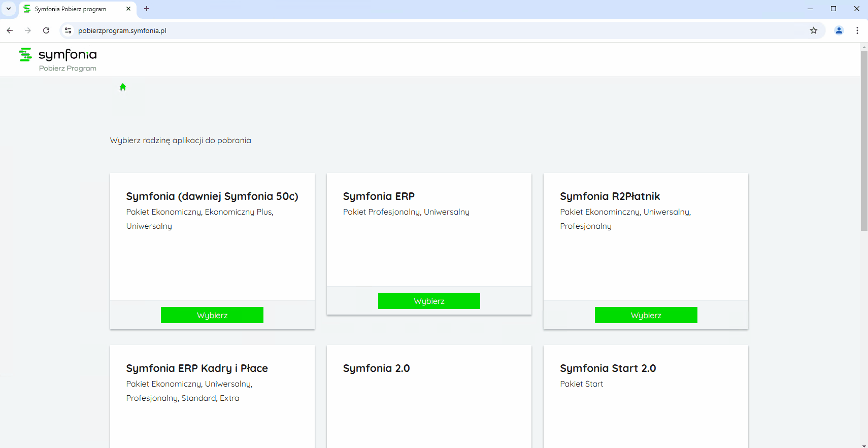The height and width of the screenshot is (448, 868).
Task: Open the Chrome three-dot menu
Action: [x=857, y=30]
